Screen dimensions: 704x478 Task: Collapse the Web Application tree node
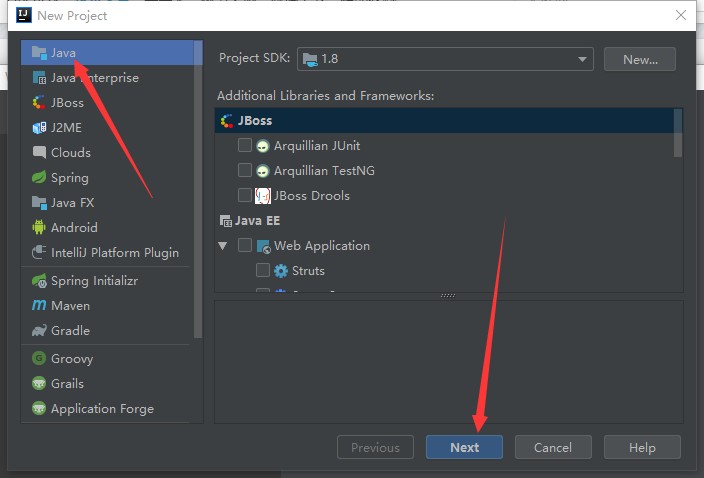pos(223,246)
